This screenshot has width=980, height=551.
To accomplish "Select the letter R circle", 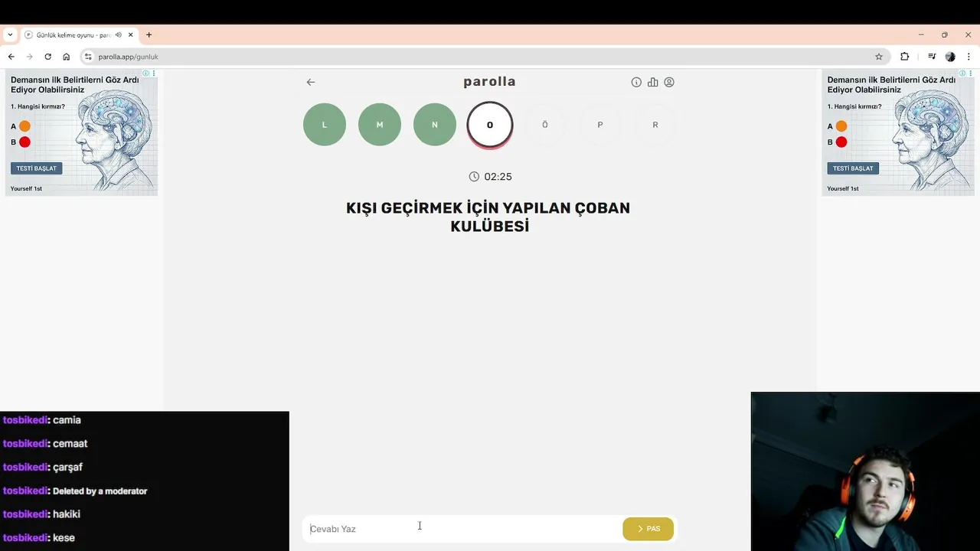I will pos(655,124).
